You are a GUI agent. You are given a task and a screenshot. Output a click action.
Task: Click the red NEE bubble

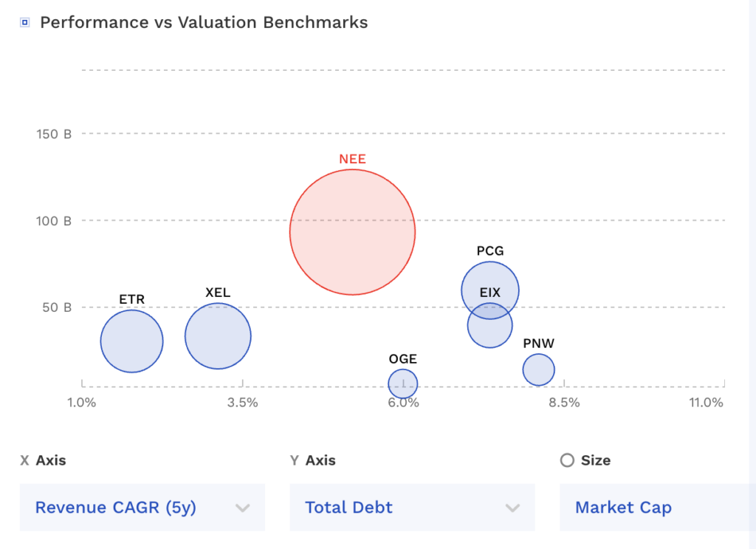point(352,232)
